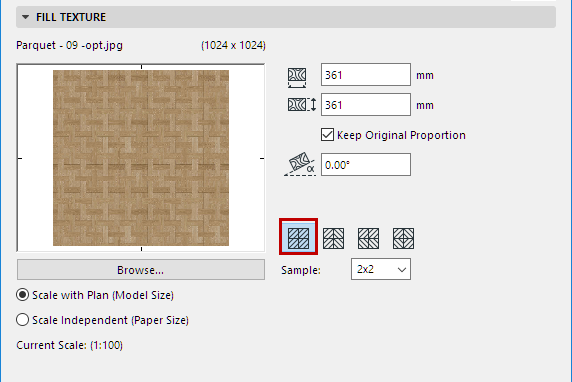Image resolution: width=572 pixels, height=382 pixels.
Task: Click the Sample: label
Action: (x=301, y=270)
